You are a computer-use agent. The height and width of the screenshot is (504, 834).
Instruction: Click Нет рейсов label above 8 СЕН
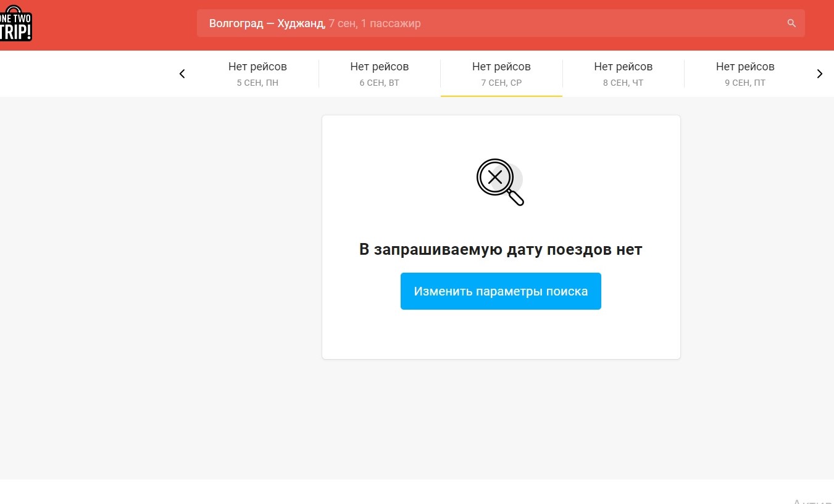coord(623,67)
